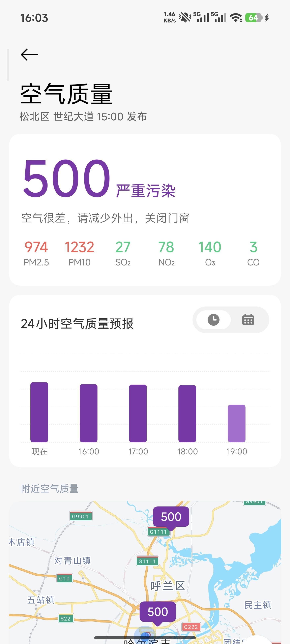Select the 18:00 forecast bar
Viewport: 290px width, 644px height.
(187, 414)
